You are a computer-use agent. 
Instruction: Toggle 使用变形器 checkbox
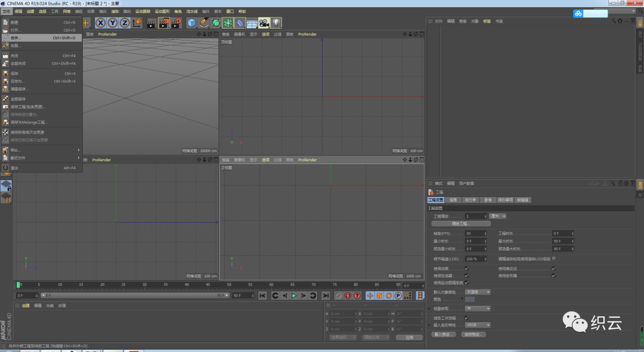pyautogui.click(x=553, y=275)
